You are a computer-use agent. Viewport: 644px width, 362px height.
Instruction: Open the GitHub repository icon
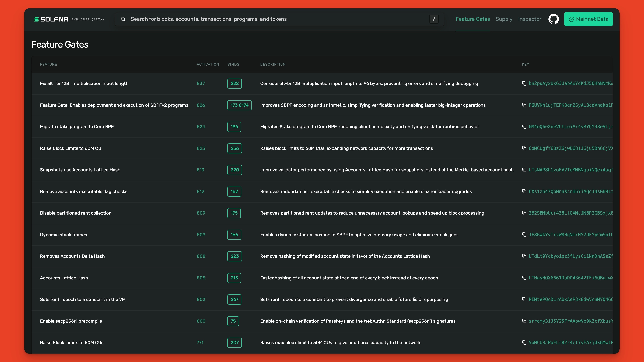click(x=554, y=19)
